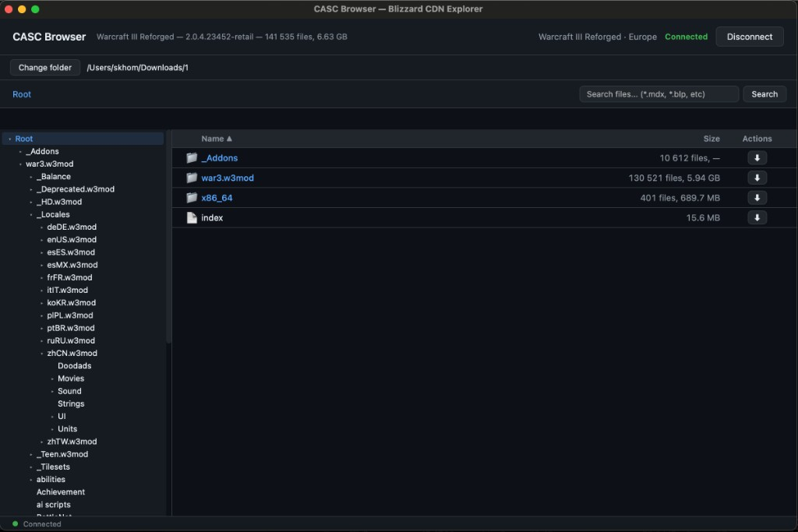Click the folder path /Users/skhom/Downloads/1
Screen dimensions: 798x532
(137, 68)
